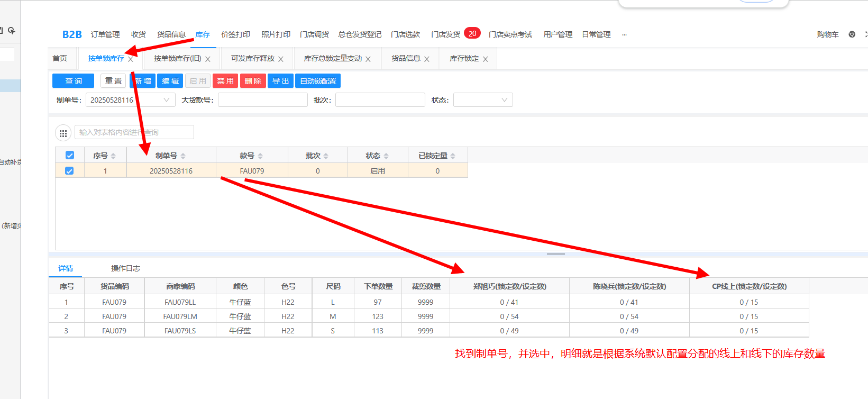868x399 pixels.
Task: Toggle the select-all checkbox in table header
Action: 70,156
